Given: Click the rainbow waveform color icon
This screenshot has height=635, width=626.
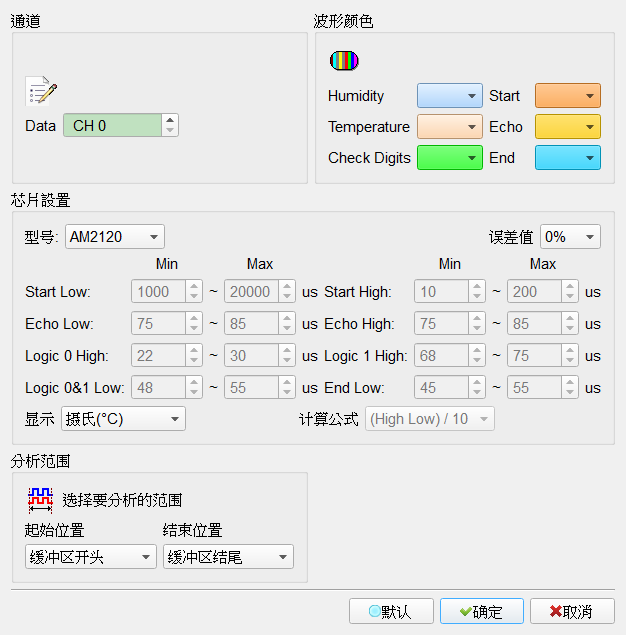Looking at the screenshot, I should [x=344, y=61].
